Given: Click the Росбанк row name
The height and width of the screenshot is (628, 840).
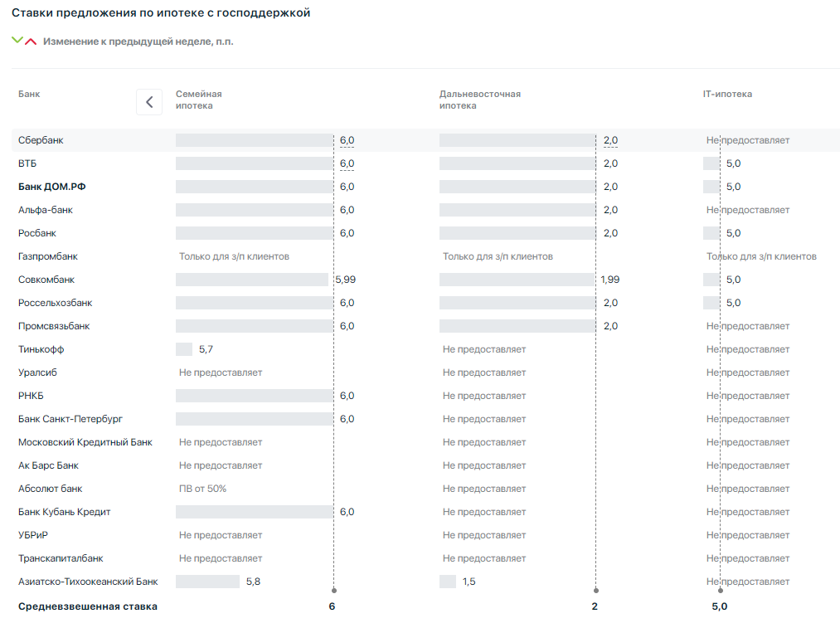Looking at the screenshot, I should [37, 233].
